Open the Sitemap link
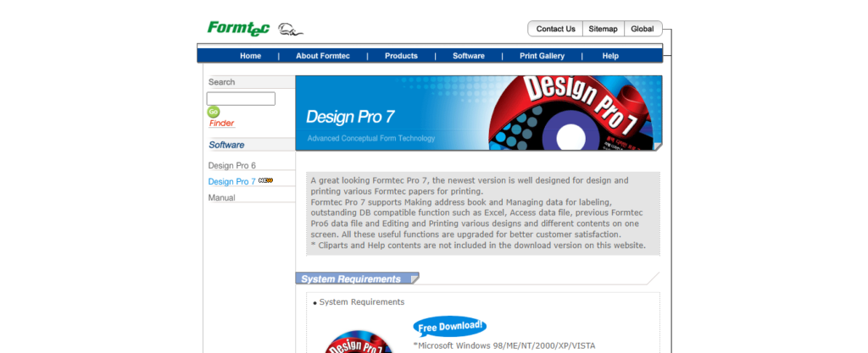This screenshot has width=868, height=353. tap(603, 29)
